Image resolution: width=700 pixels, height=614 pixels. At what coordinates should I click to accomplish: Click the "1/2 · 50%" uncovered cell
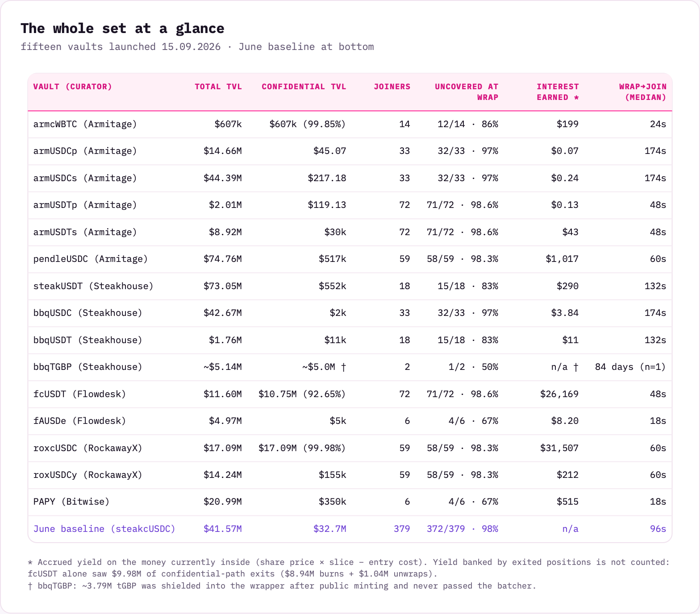pos(473,367)
